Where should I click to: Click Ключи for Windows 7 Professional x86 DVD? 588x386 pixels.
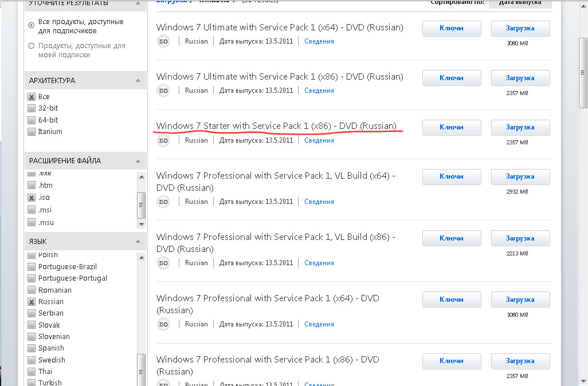coord(452,361)
